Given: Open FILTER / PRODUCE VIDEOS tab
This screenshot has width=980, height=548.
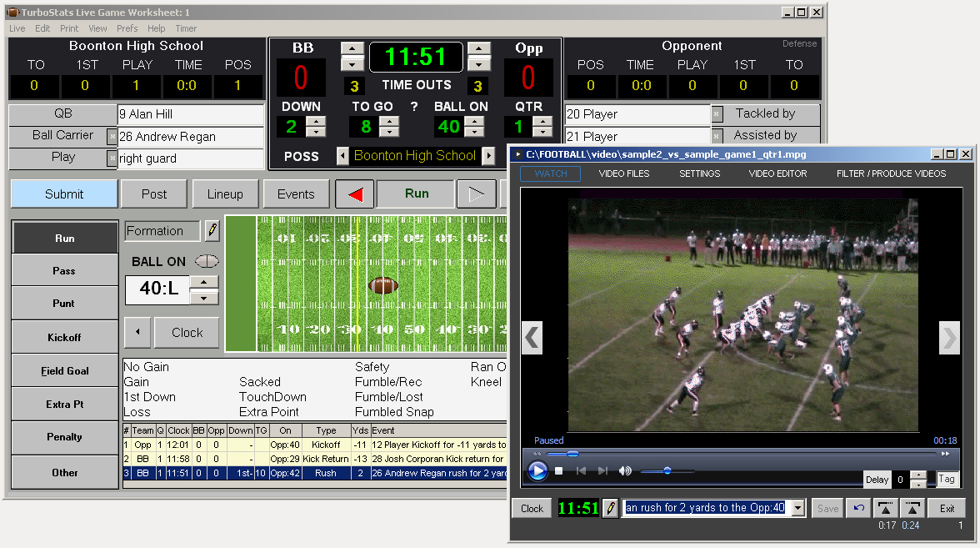Looking at the screenshot, I should [892, 173].
